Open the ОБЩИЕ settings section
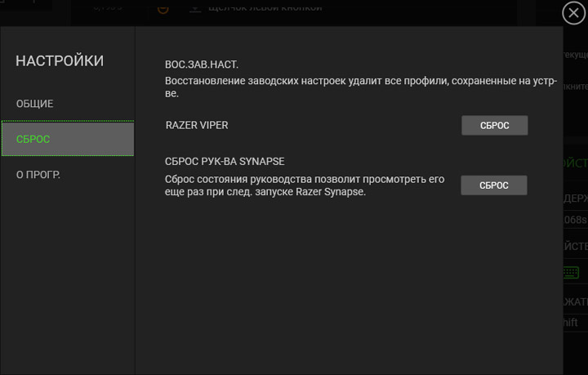The width and height of the screenshot is (588, 375). tap(34, 104)
